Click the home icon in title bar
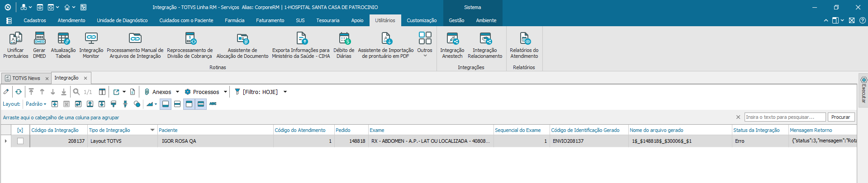This screenshot has width=868, height=183. pos(67,7)
